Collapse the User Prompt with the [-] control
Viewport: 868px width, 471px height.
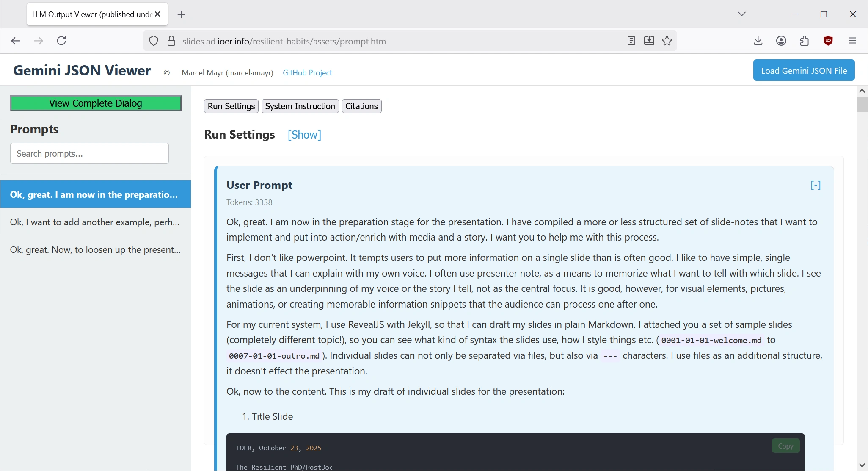point(815,185)
